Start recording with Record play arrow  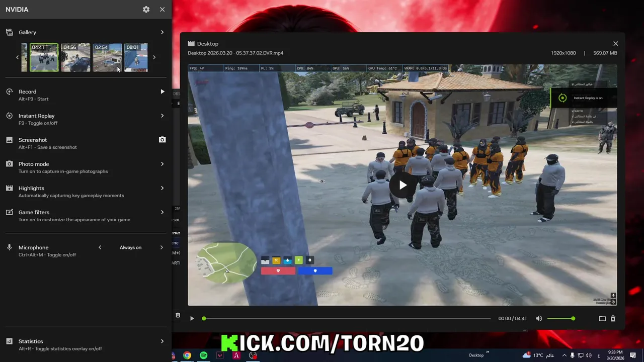(x=162, y=92)
